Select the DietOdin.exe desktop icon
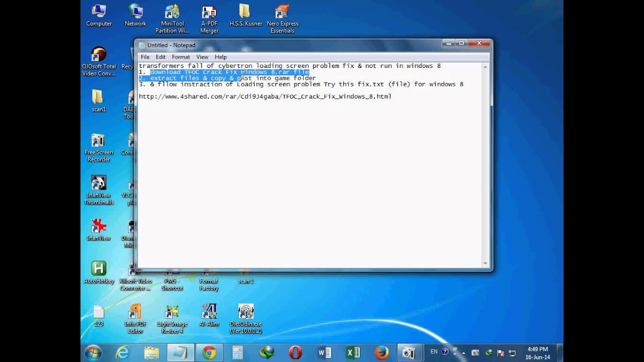This screenshot has height=362, width=644. (x=246, y=319)
